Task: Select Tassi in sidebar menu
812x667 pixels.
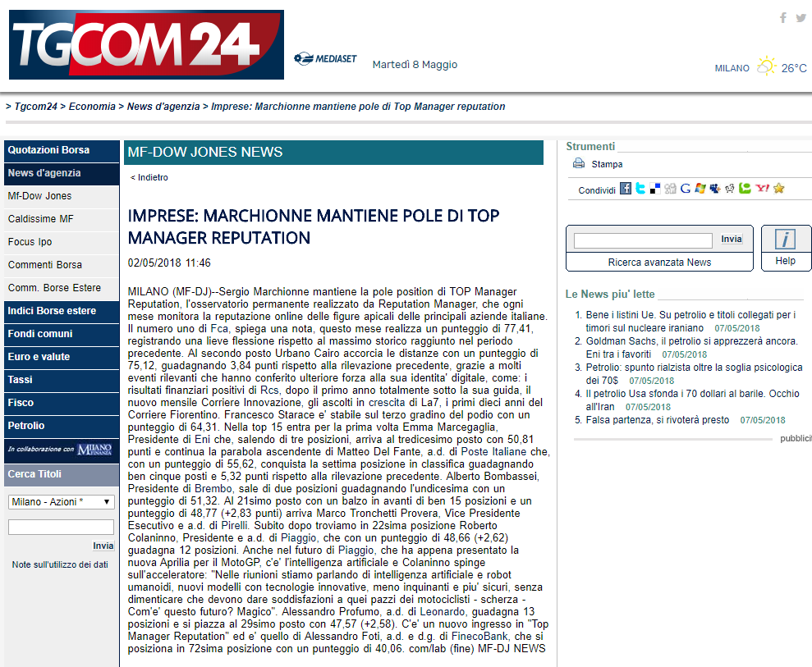Action: pos(62,380)
